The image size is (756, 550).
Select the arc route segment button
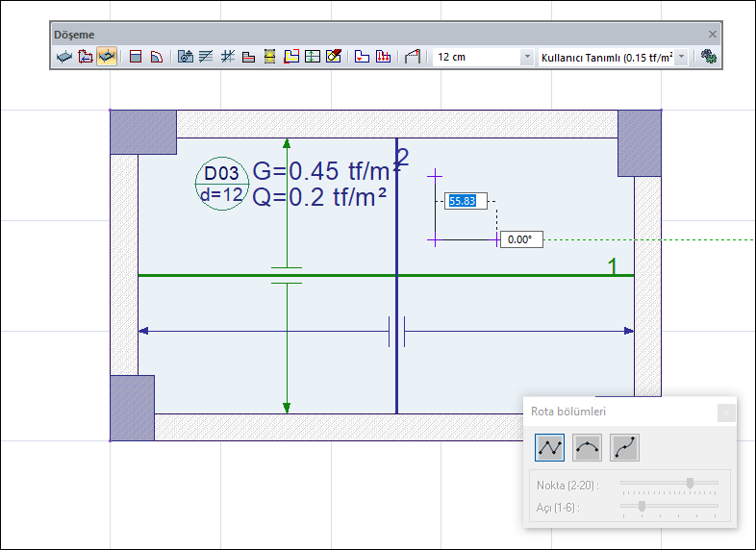pos(587,446)
